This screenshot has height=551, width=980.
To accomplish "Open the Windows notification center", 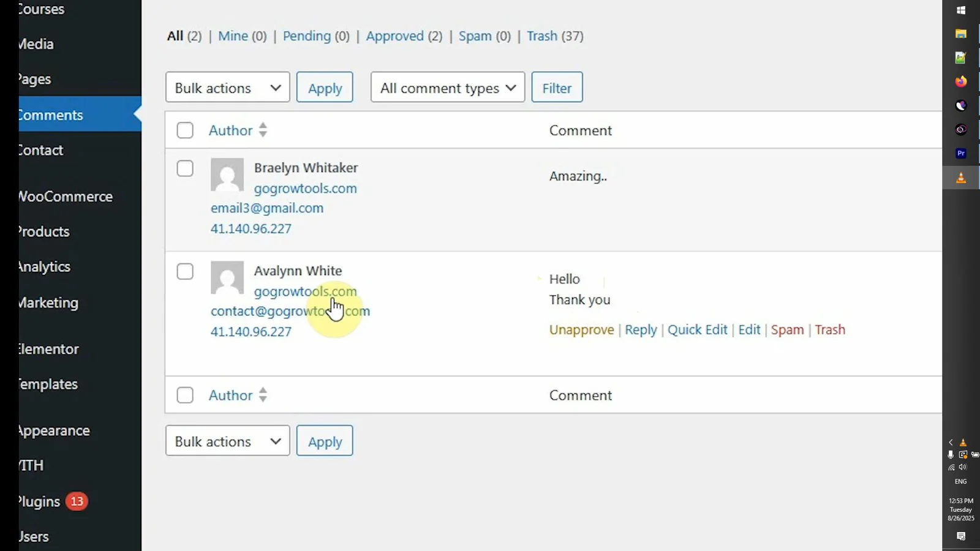I will tap(961, 536).
